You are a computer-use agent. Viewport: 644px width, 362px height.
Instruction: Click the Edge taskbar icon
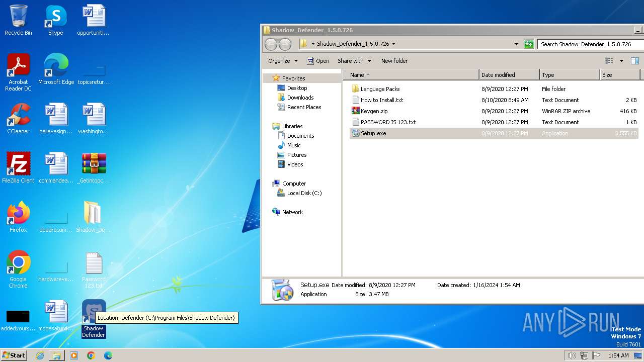pos(108,355)
